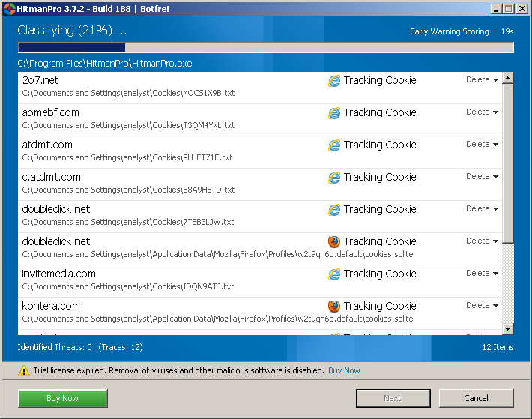Click the Classifying (21%) heading
The width and height of the screenshot is (532, 419).
click(72, 31)
